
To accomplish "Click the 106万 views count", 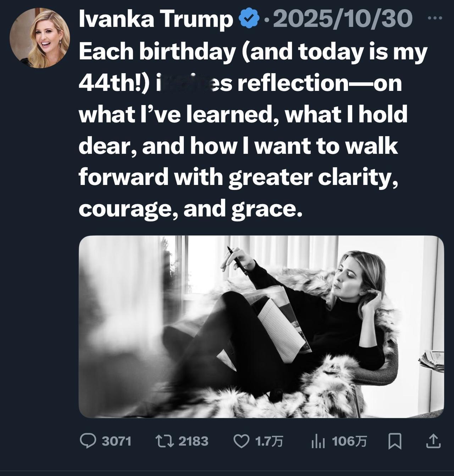I will (349, 441).
